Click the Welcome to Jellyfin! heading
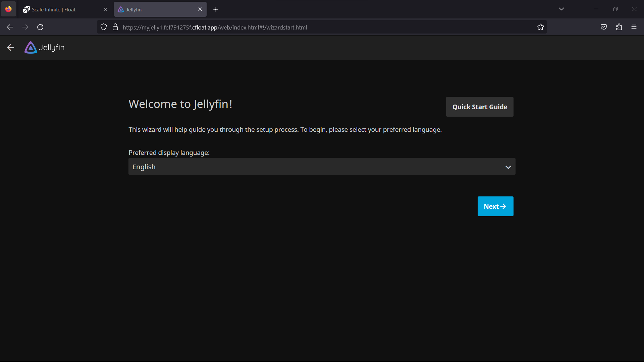Image resolution: width=644 pixels, height=362 pixels. (x=180, y=104)
